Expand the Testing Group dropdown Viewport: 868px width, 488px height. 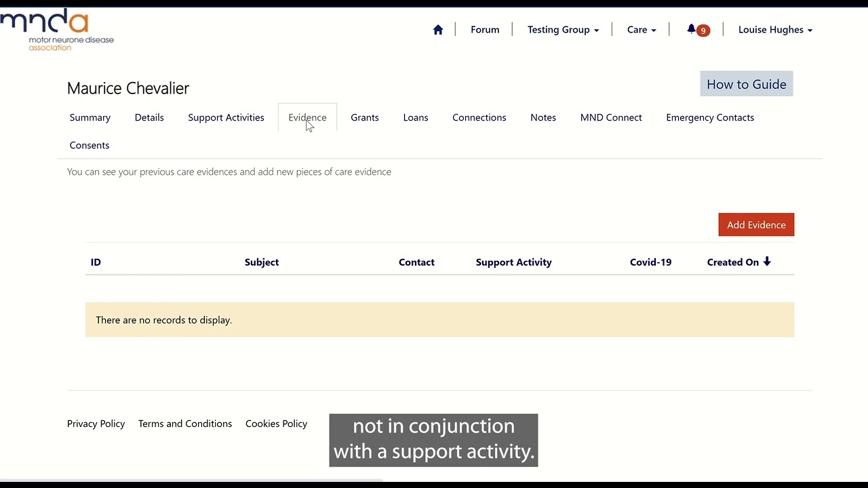[563, 30]
